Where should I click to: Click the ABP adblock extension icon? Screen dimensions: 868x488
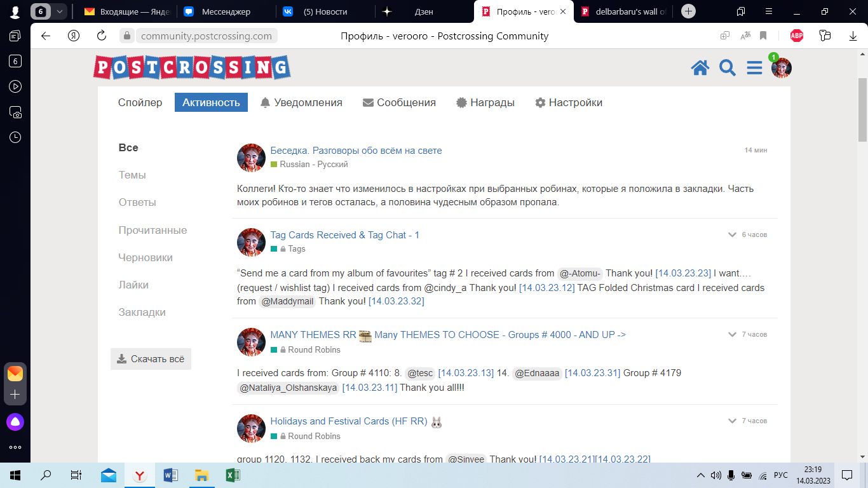coord(796,36)
